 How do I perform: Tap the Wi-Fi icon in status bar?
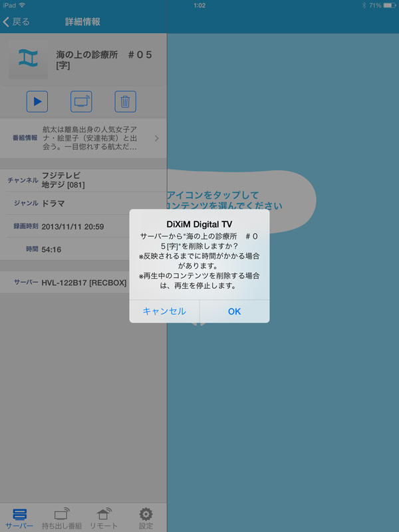point(22,5)
